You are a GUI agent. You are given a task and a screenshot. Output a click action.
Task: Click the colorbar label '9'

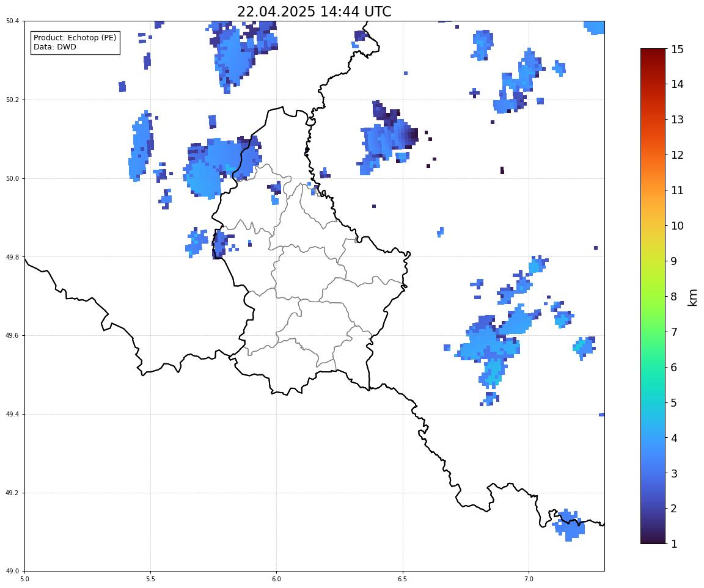tap(674, 261)
